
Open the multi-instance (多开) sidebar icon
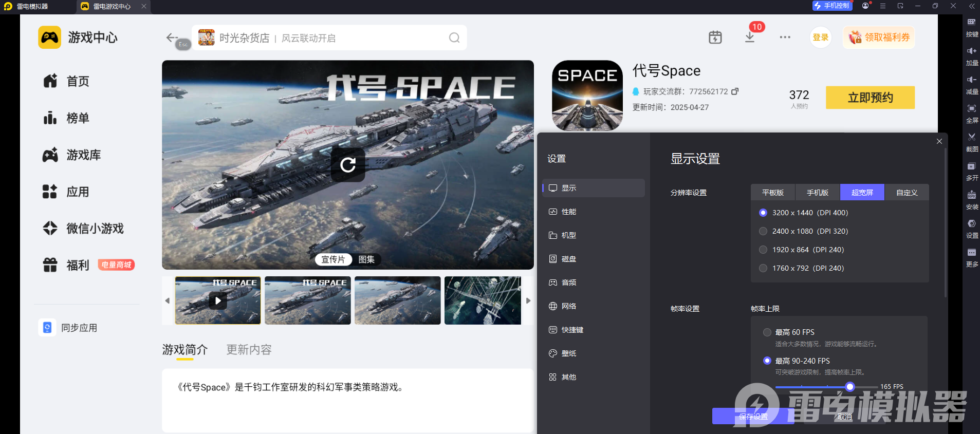971,166
